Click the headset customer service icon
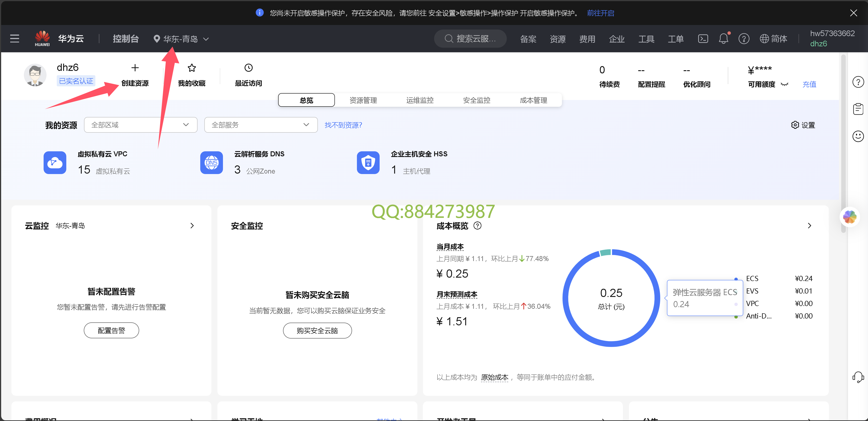 (x=858, y=377)
